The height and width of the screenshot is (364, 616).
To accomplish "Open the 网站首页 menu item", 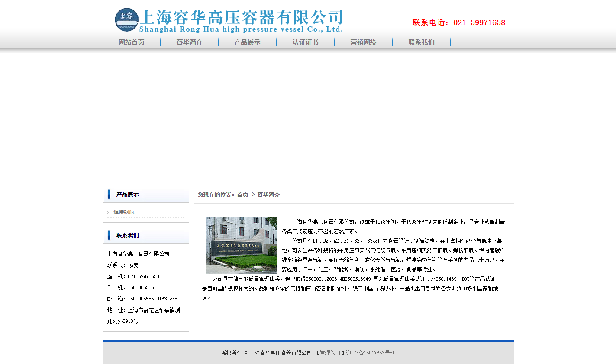I will click(x=132, y=42).
